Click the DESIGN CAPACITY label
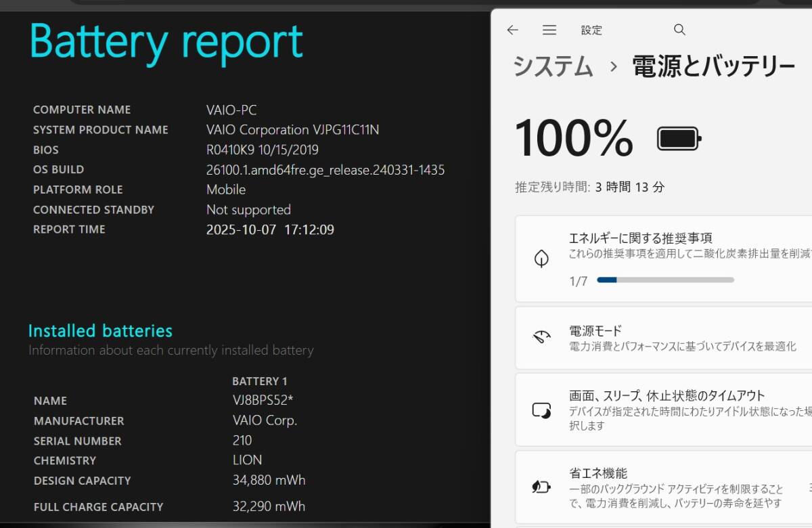The image size is (812, 528). pos(83,481)
